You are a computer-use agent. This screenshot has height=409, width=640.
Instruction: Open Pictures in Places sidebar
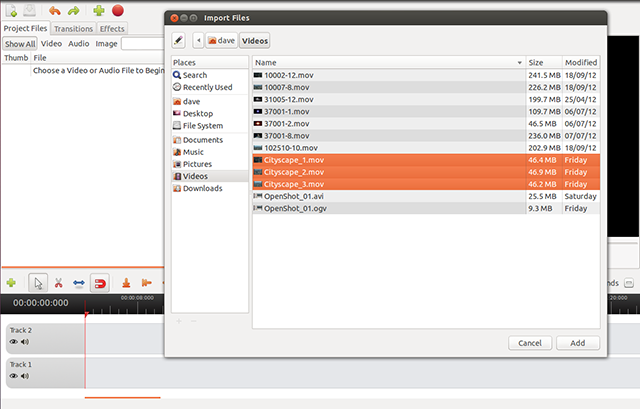click(x=210, y=164)
